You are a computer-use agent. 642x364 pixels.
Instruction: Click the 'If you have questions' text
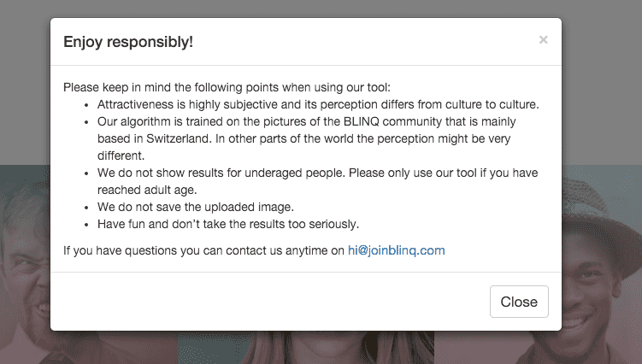pyautogui.click(x=203, y=250)
